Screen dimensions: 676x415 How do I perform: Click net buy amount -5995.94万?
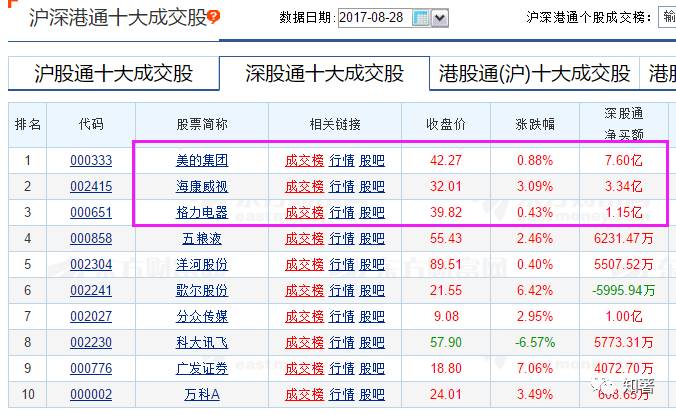[623, 290]
